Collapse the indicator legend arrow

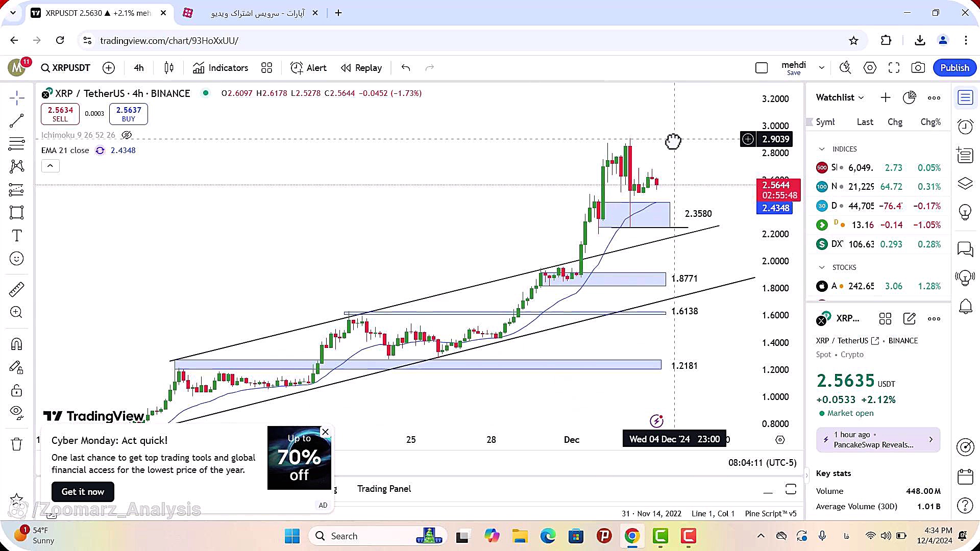(x=50, y=166)
